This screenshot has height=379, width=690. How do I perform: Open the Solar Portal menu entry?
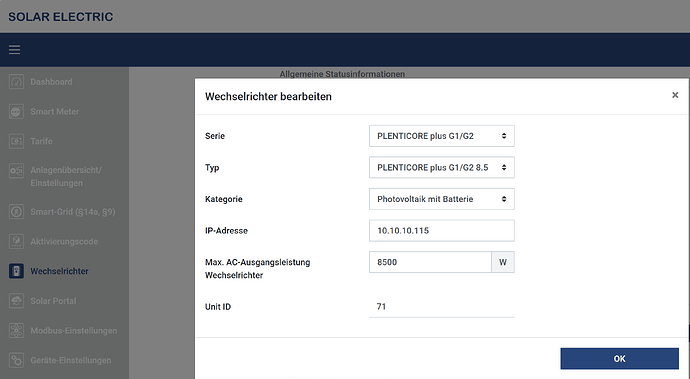point(53,301)
